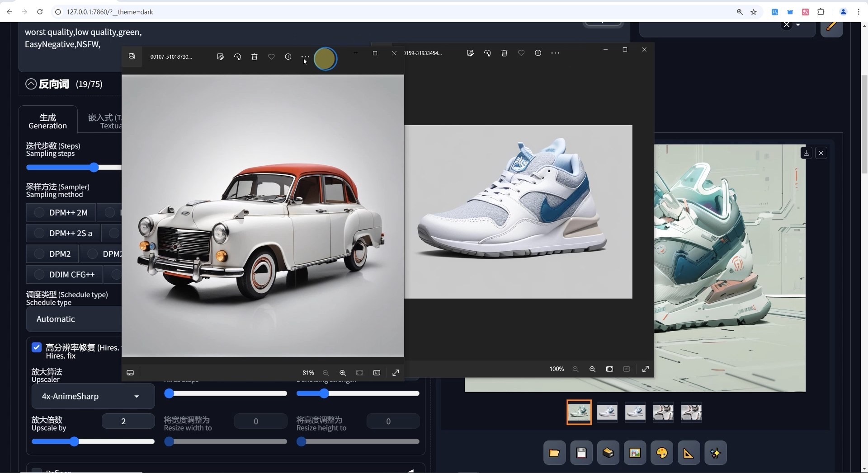Viewport: 868px width, 473px height.
Task: Click the orange pencil edit-style button
Action: click(x=831, y=26)
